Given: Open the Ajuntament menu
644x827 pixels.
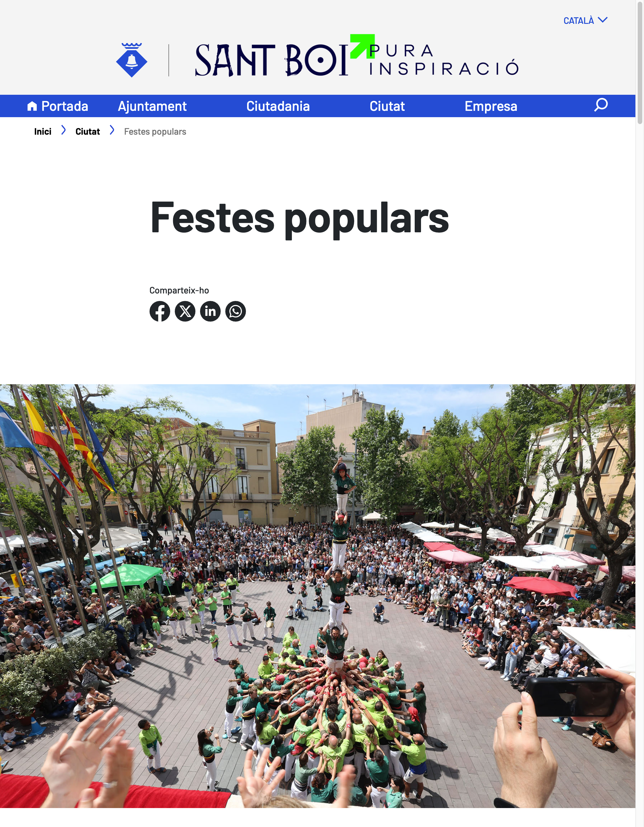Looking at the screenshot, I should [152, 107].
